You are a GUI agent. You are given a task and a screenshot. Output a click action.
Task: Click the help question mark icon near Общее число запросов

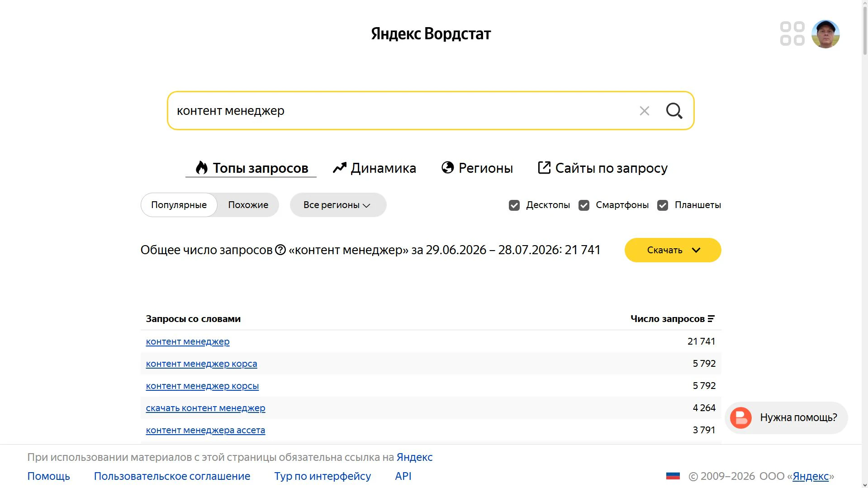coord(280,250)
